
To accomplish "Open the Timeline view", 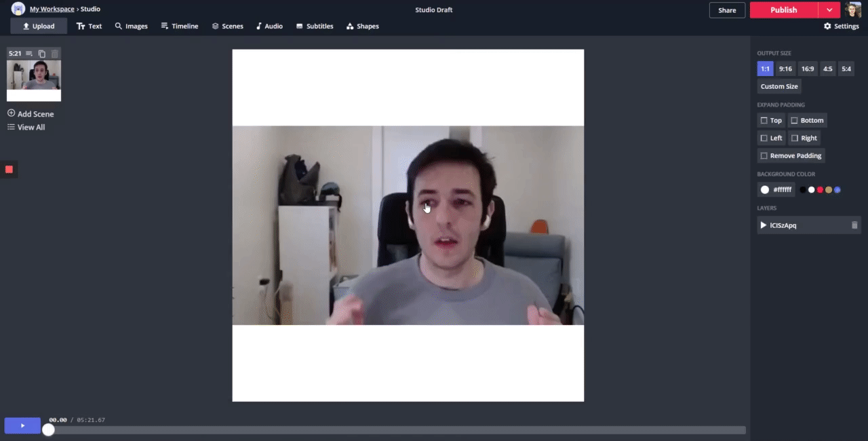I will coord(180,26).
